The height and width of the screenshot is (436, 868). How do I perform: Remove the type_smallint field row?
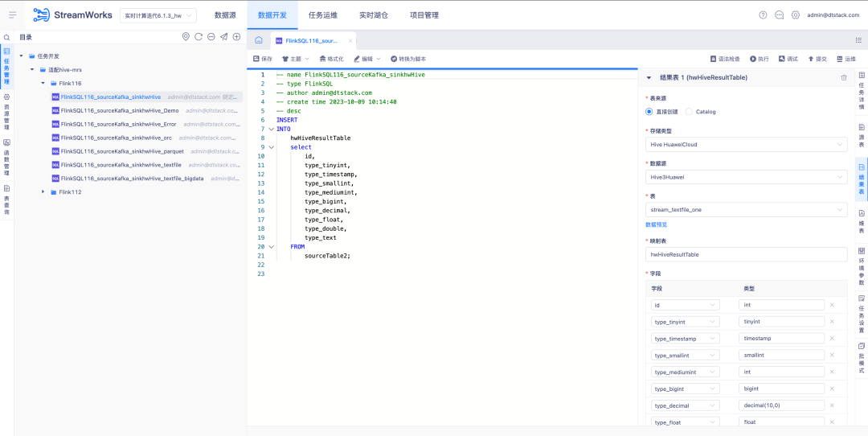coord(832,355)
